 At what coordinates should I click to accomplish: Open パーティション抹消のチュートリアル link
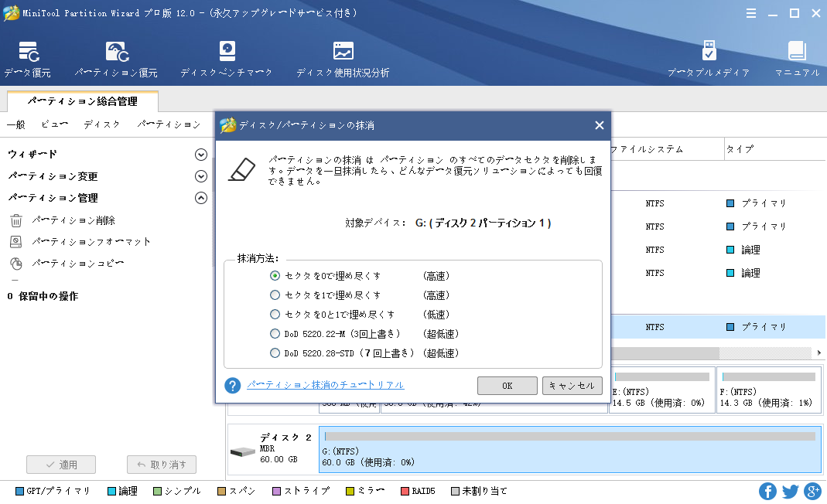(326, 386)
